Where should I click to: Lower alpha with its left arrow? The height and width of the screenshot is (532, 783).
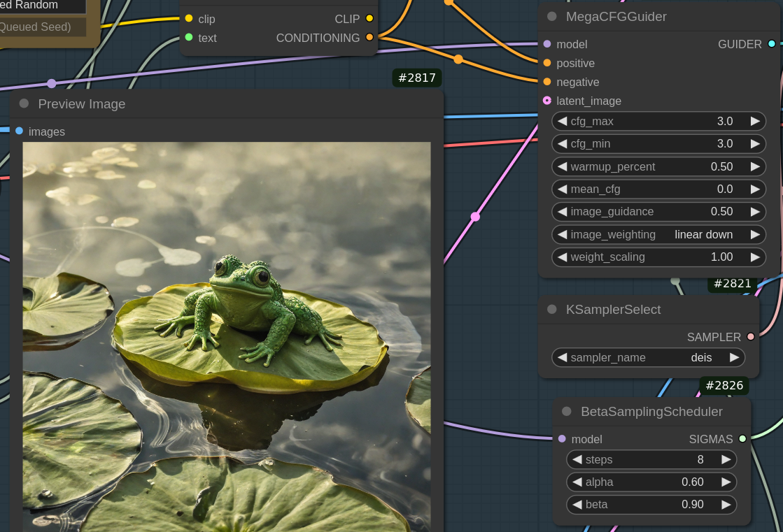pyautogui.click(x=577, y=482)
